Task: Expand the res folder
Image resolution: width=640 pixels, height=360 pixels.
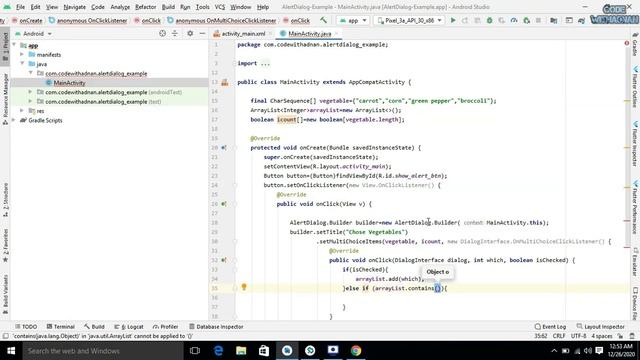Action: coord(22,111)
